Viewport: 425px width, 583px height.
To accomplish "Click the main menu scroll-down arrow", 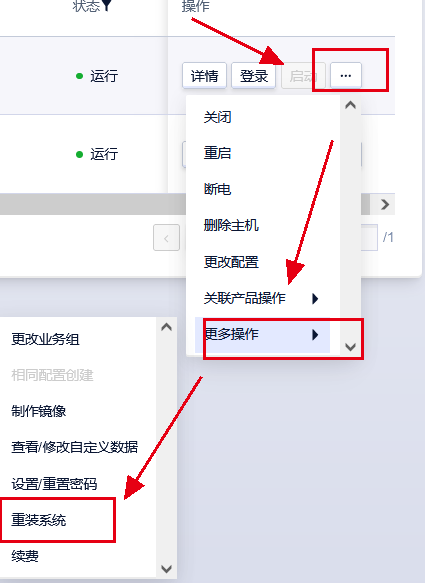I will click(x=350, y=347).
